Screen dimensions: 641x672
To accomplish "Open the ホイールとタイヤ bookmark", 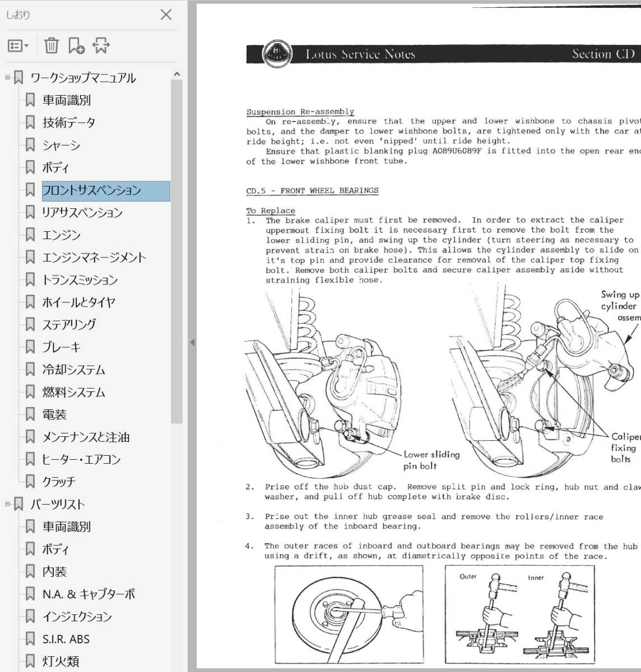I will click(79, 302).
